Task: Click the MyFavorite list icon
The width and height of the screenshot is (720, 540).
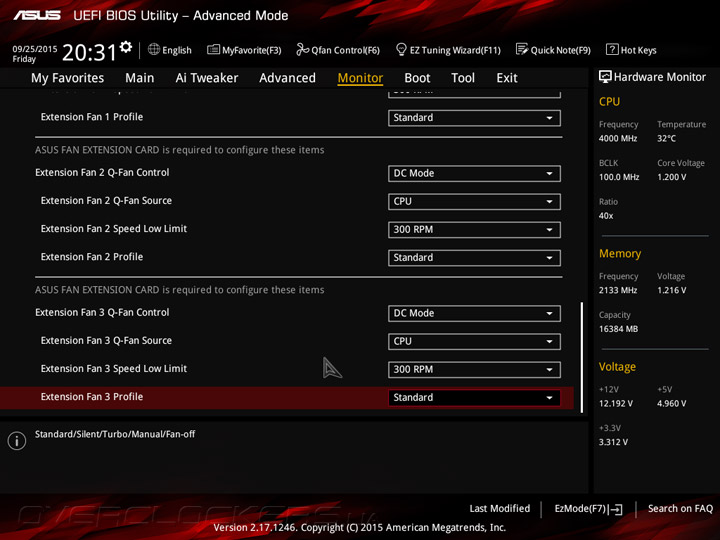Action: click(213, 50)
